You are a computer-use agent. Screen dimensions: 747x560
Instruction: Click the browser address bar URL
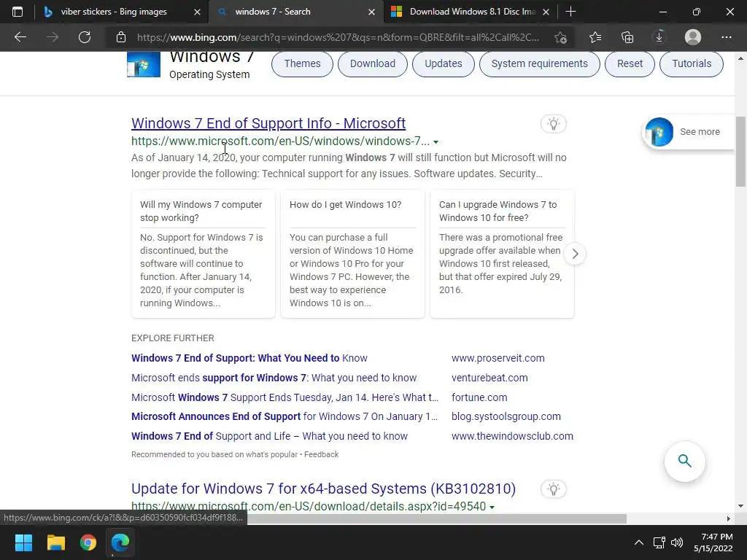(338, 37)
